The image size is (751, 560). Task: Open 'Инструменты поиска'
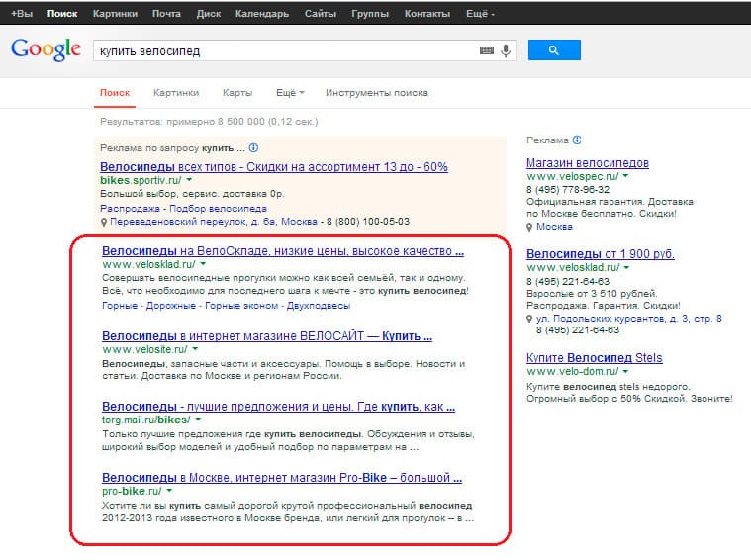coord(377,93)
